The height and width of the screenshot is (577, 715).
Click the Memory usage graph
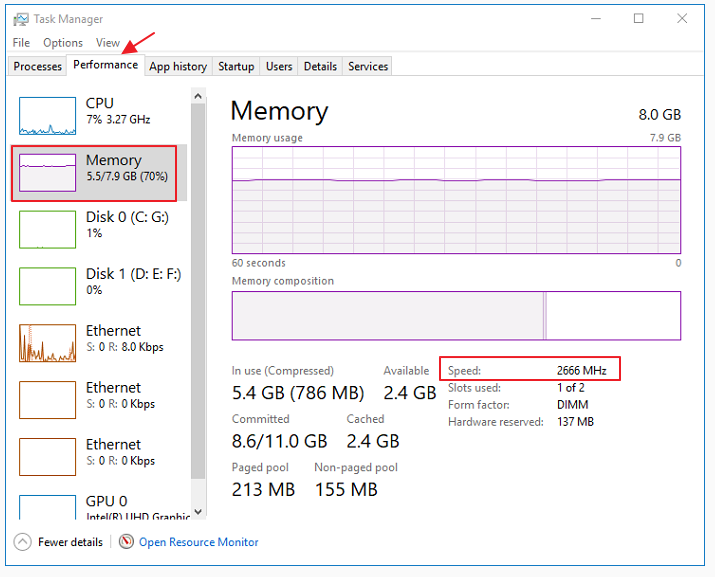(456, 200)
